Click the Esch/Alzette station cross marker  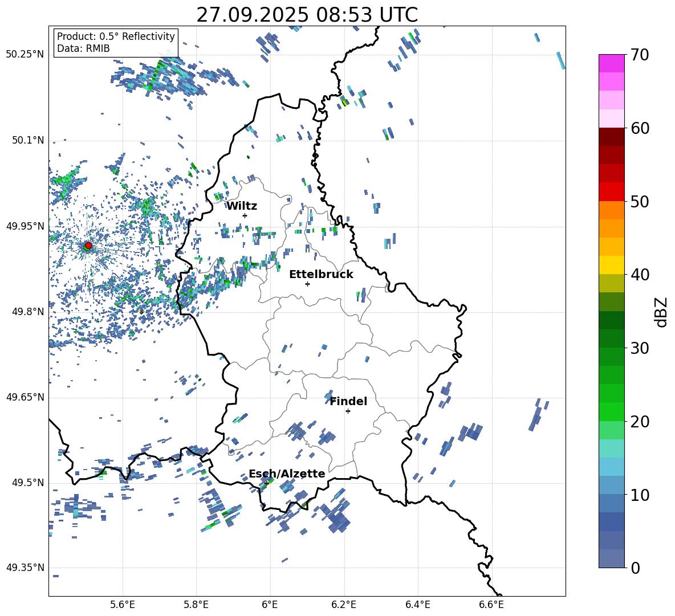tap(266, 483)
